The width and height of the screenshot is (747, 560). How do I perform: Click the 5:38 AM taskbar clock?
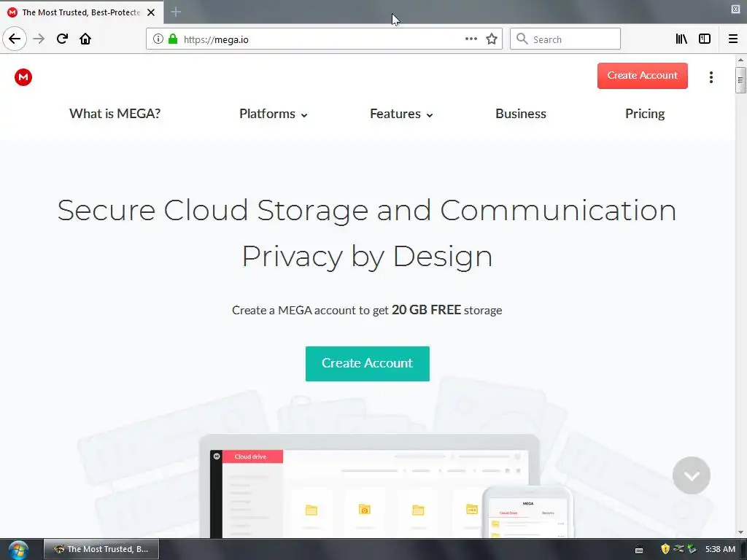(x=720, y=549)
